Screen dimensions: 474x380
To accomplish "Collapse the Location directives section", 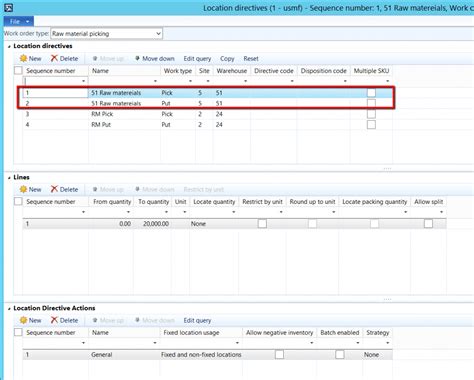I will click(9, 47).
